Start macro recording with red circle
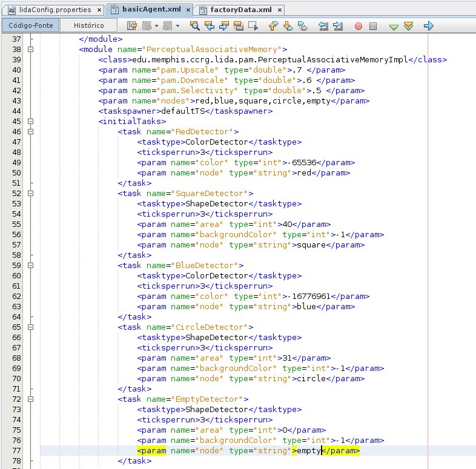Viewport: 476px width, 469px height. [x=359, y=26]
